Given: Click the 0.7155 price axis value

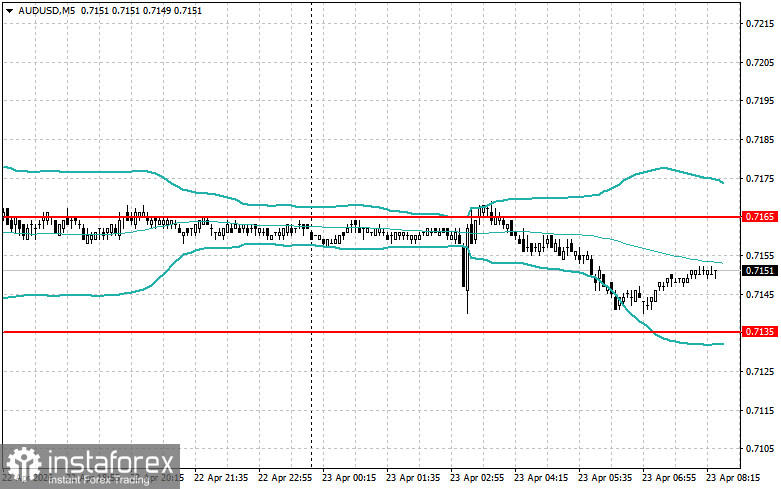Looking at the screenshot, I should pos(760,255).
